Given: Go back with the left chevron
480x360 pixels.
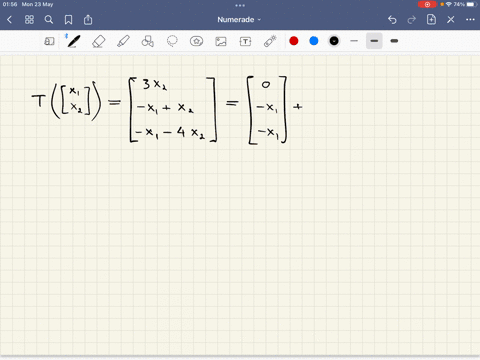Looking at the screenshot, I should tap(9, 20).
